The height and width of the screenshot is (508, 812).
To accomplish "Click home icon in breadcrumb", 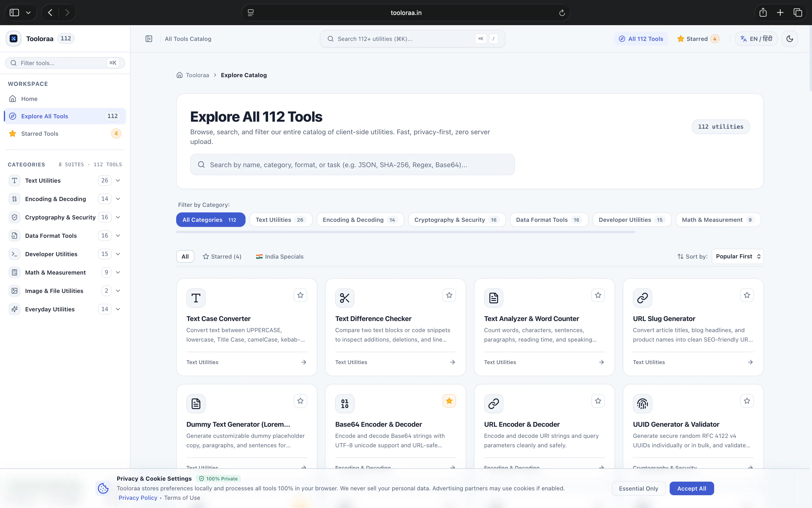I will point(180,75).
